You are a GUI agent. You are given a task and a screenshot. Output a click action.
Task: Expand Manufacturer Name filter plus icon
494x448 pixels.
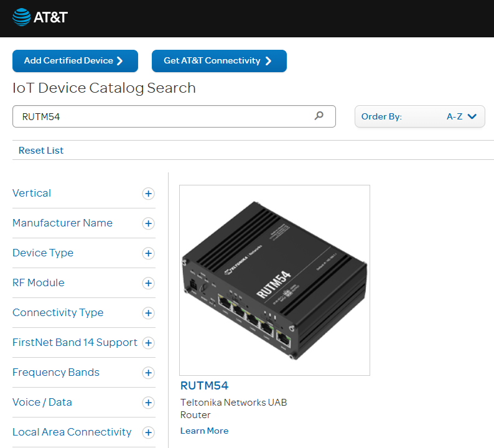pos(148,223)
